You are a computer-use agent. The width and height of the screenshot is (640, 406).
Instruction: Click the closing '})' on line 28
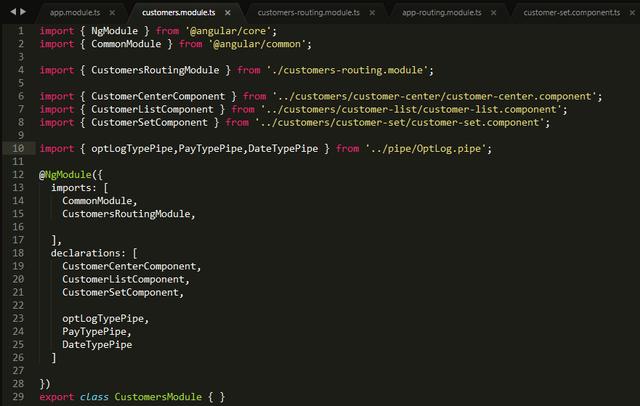coord(44,384)
